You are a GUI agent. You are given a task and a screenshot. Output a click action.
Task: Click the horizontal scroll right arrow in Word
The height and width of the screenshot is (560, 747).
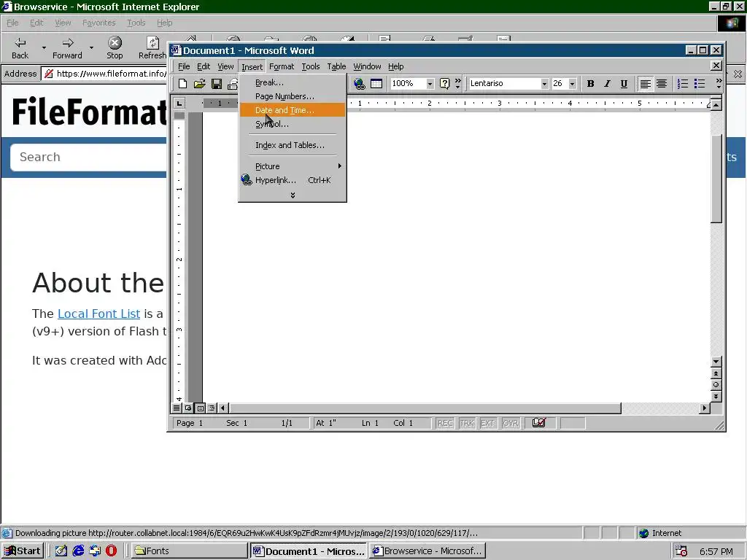(704, 408)
